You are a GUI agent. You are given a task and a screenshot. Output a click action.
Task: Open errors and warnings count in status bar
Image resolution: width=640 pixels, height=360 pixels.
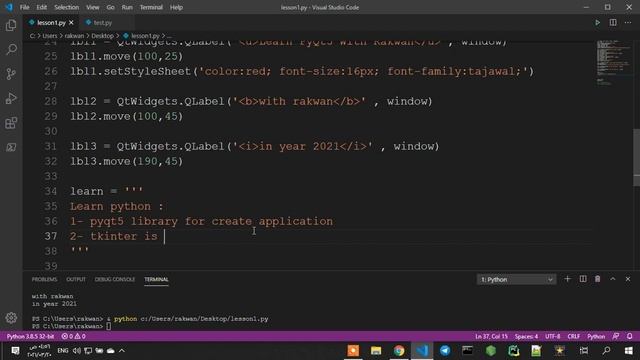73,336
